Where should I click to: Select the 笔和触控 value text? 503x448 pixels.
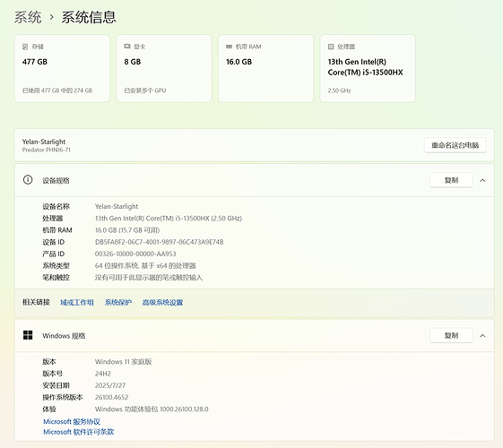149,278
